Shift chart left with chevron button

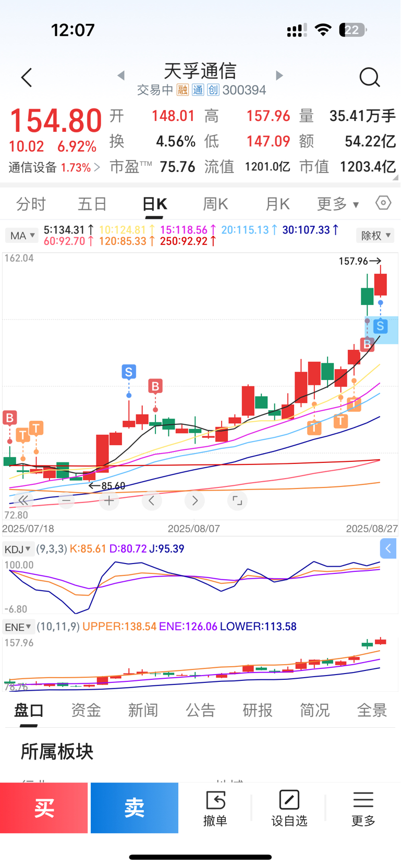coord(152,500)
